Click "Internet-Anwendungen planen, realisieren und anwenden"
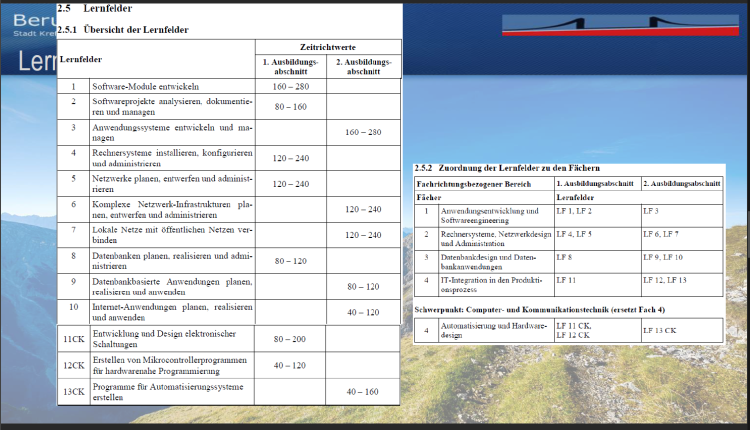The width and height of the screenshot is (750, 430). click(172, 312)
